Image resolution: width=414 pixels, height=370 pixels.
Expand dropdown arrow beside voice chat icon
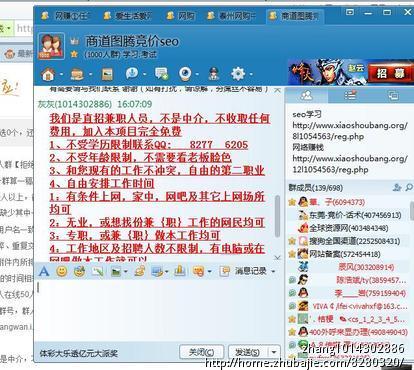coord(144,74)
